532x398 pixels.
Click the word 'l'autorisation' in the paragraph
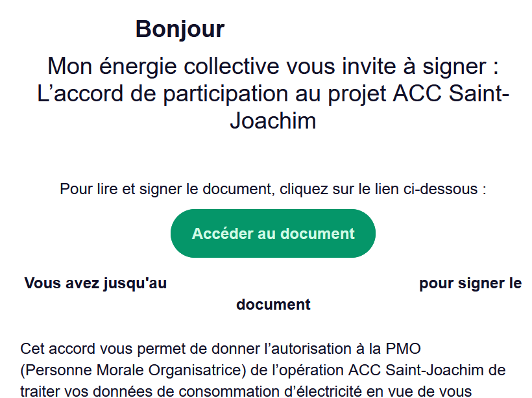[302, 349]
